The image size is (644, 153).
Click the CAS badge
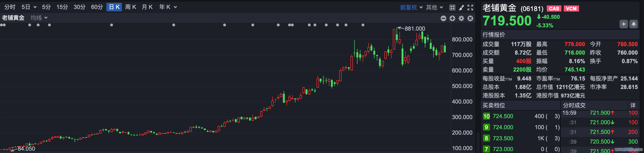(x=554, y=8)
